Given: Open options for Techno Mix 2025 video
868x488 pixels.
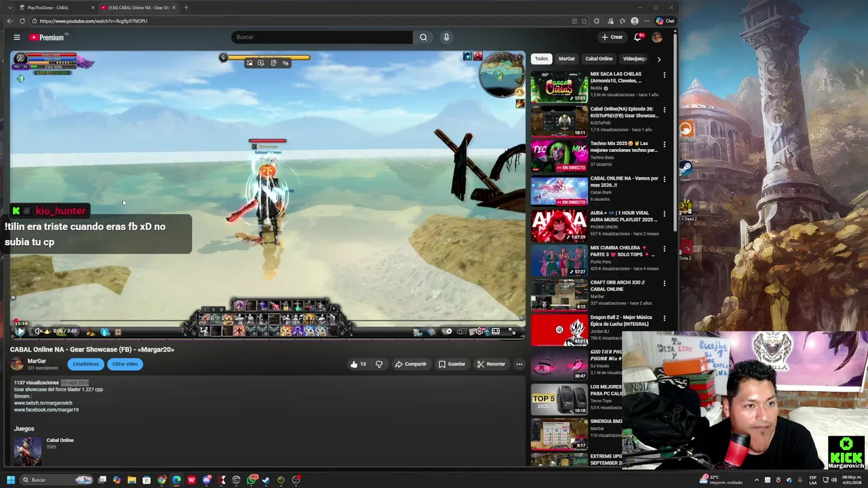Looking at the screenshot, I should [664, 144].
